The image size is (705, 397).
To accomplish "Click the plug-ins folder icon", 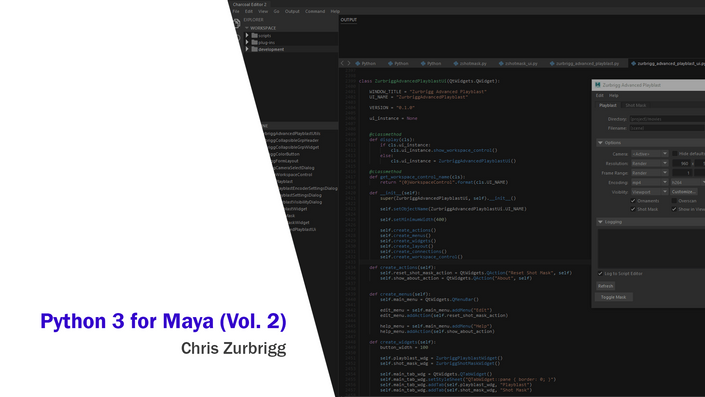I will click(x=254, y=42).
